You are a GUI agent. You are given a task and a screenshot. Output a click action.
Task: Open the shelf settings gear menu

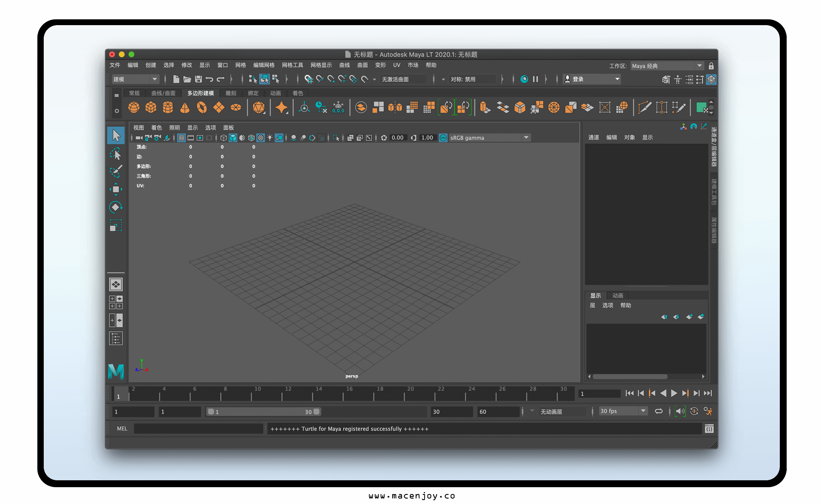117,111
